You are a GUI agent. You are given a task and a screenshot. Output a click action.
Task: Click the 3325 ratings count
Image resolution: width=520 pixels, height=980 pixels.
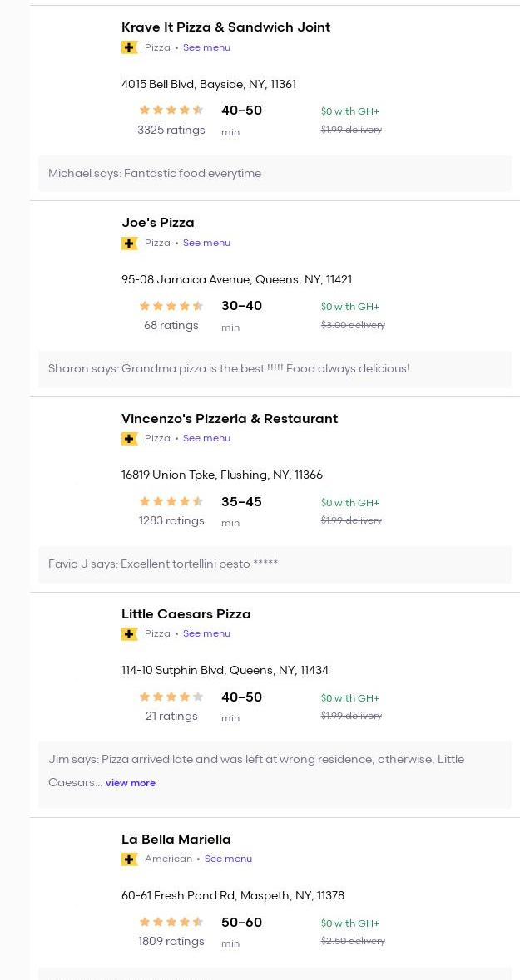tap(171, 130)
